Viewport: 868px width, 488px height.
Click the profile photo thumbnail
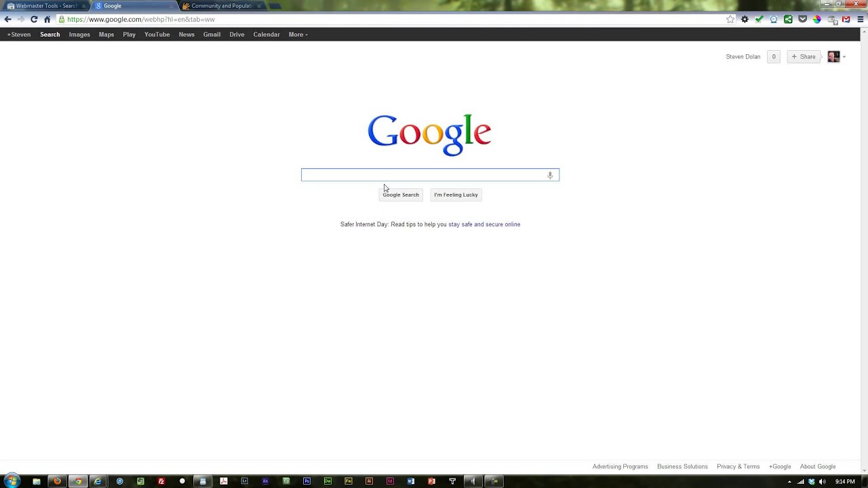[833, 57]
